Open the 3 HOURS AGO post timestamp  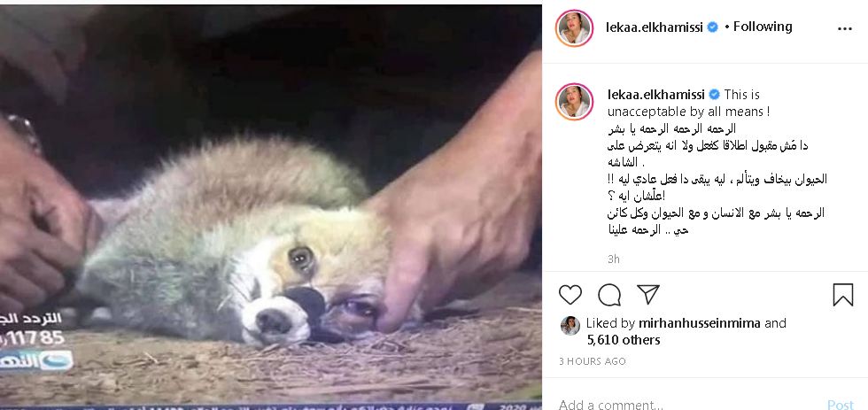click(593, 361)
